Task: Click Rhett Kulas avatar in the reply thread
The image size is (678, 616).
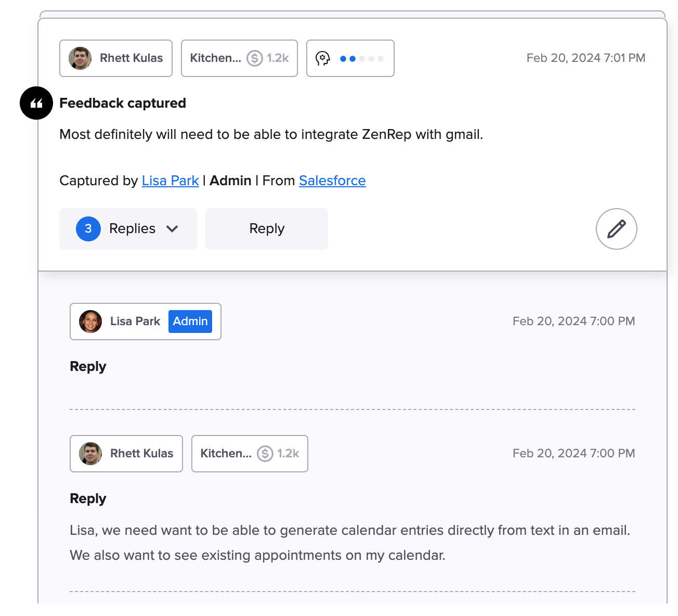Action: click(90, 454)
